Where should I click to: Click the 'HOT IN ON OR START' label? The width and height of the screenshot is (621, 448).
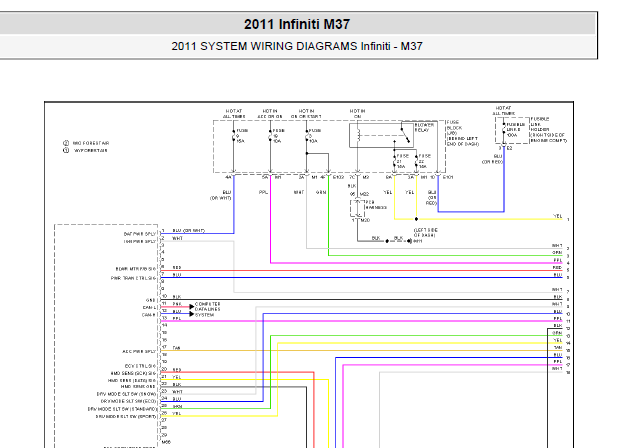(x=306, y=114)
